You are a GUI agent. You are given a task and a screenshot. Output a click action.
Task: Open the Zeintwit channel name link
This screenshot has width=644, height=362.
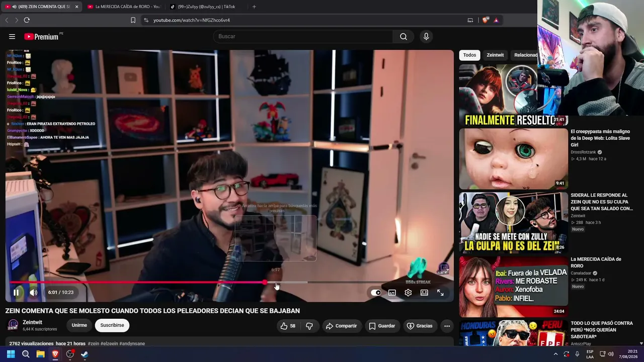(x=32, y=322)
